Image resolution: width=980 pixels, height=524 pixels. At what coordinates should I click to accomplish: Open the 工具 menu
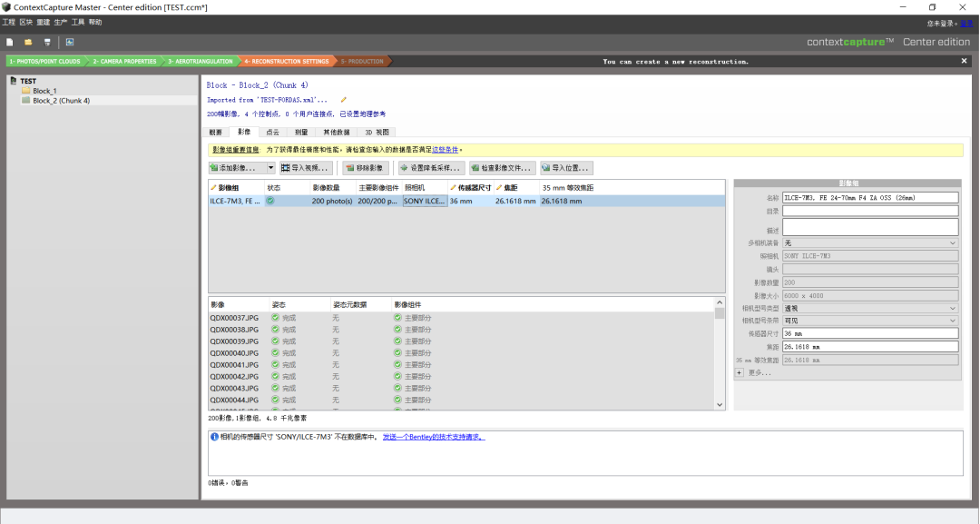(78, 23)
